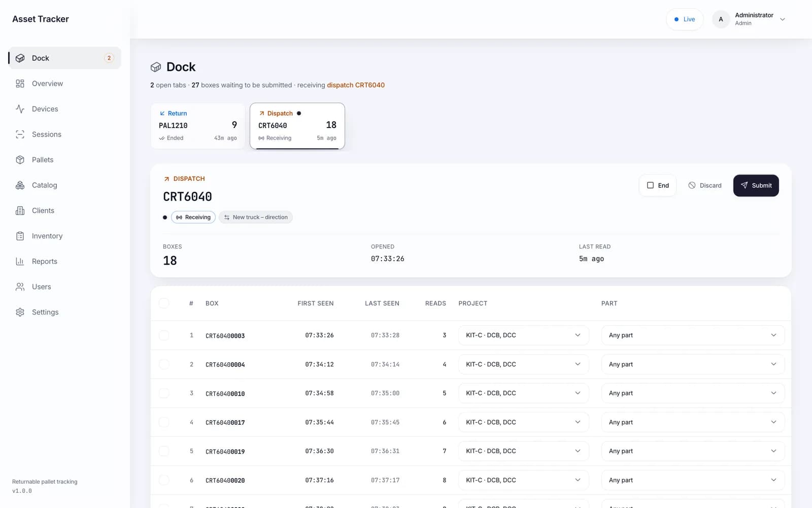This screenshot has height=508, width=812.
Task: Open the Dock sidebar item
Action: click(x=64, y=58)
